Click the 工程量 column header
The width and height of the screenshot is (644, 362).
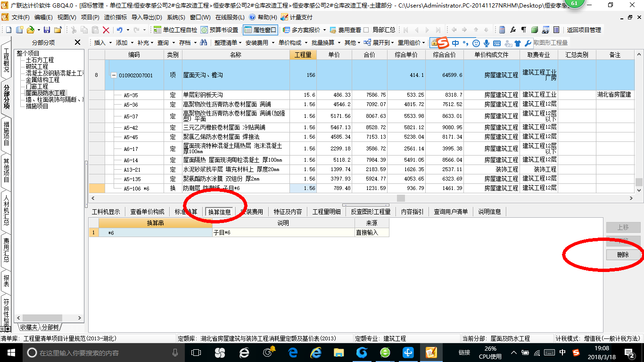(x=303, y=55)
